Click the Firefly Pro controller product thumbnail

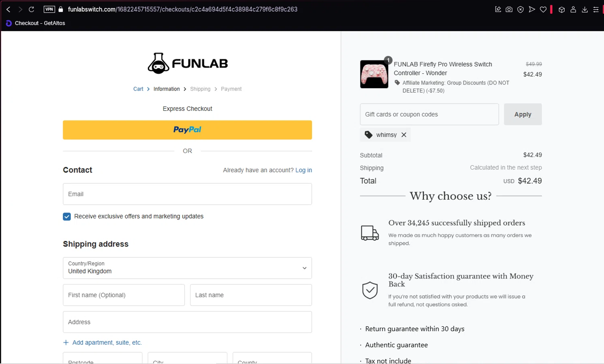tap(374, 74)
